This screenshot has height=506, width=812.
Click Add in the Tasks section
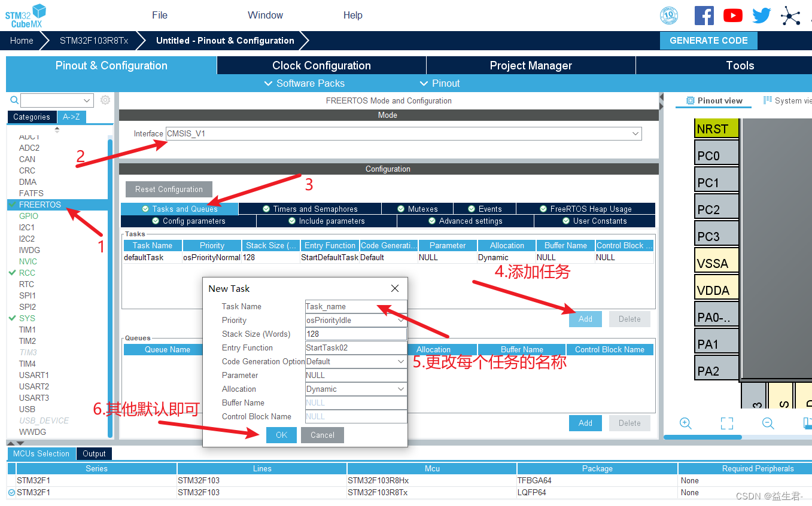click(585, 319)
